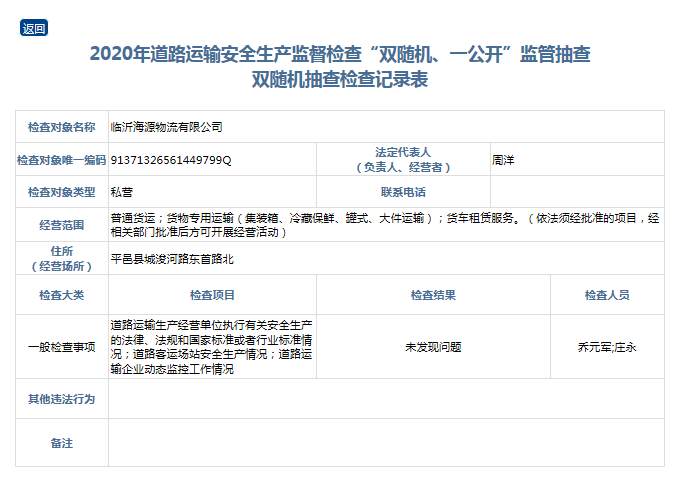Click the 联系电话 label cell
The image size is (679, 478).
(x=403, y=192)
